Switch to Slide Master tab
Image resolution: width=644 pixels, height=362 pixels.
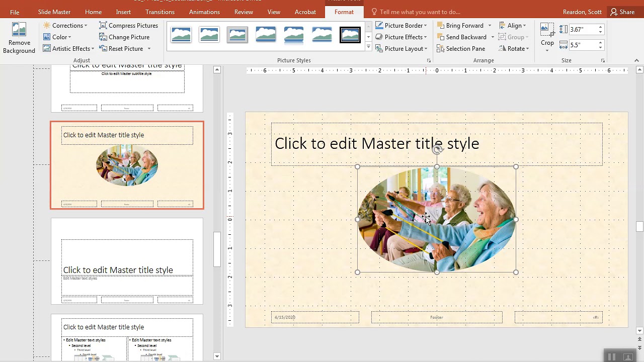coord(54,12)
